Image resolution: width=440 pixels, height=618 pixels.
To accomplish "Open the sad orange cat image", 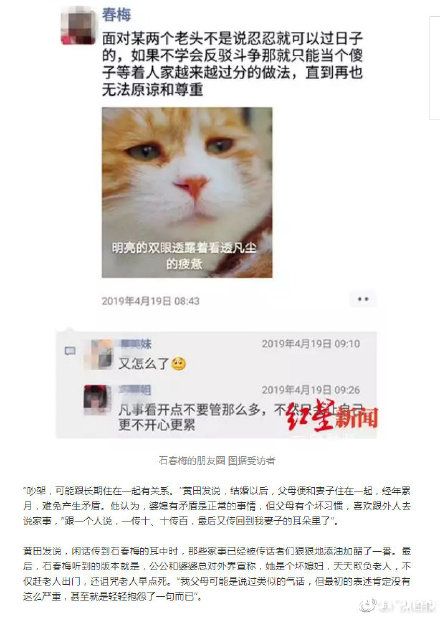I will (x=187, y=192).
